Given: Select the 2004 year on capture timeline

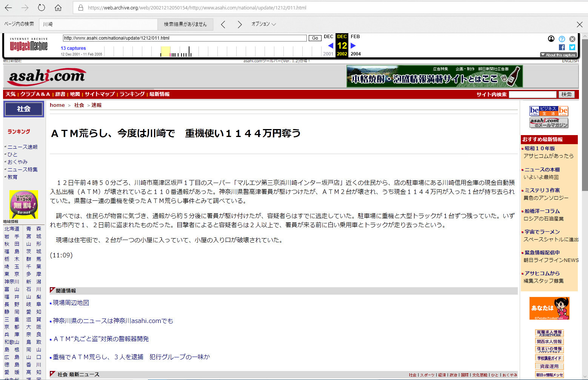Looking at the screenshot, I should tap(356, 54).
